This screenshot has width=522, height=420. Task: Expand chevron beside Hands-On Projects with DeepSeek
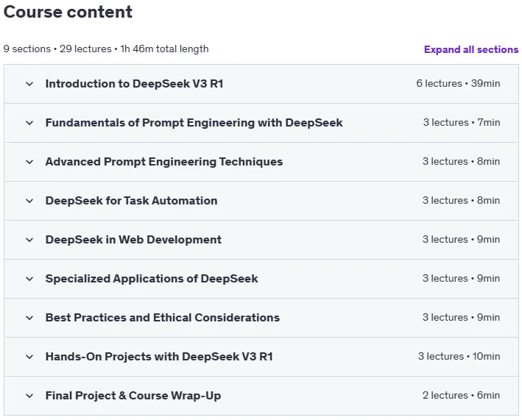[x=29, y=357]
